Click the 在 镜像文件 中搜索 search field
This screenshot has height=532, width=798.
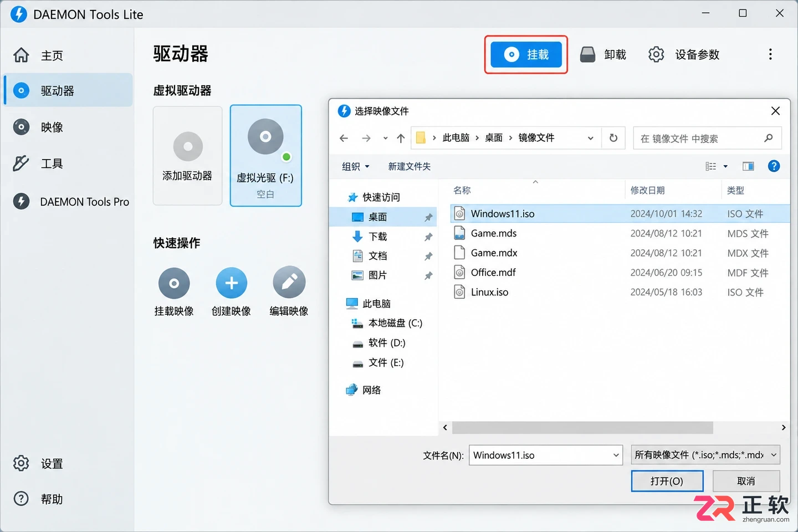(707, 138)
